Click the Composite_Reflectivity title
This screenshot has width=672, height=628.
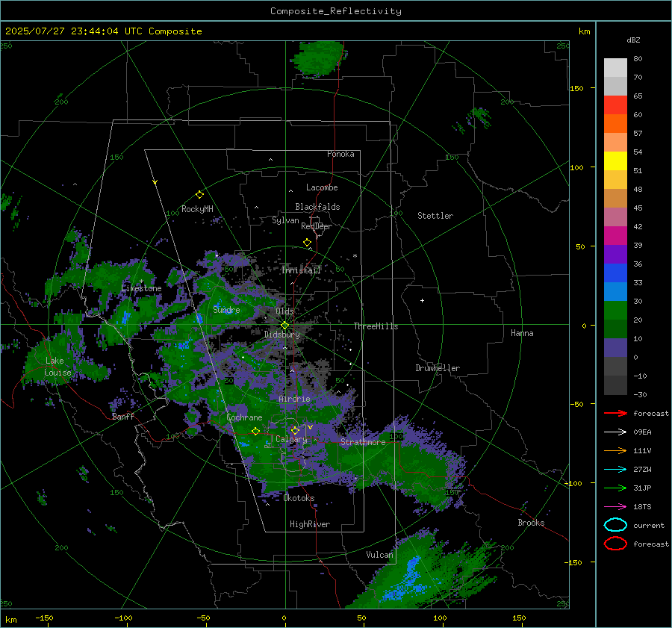pos(336,11)
